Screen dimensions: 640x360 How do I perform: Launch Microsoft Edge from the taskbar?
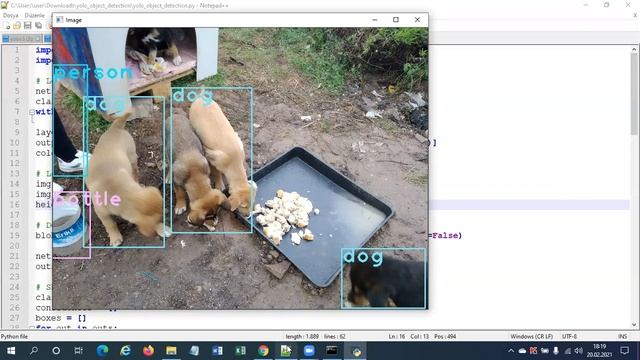[102, 351]
